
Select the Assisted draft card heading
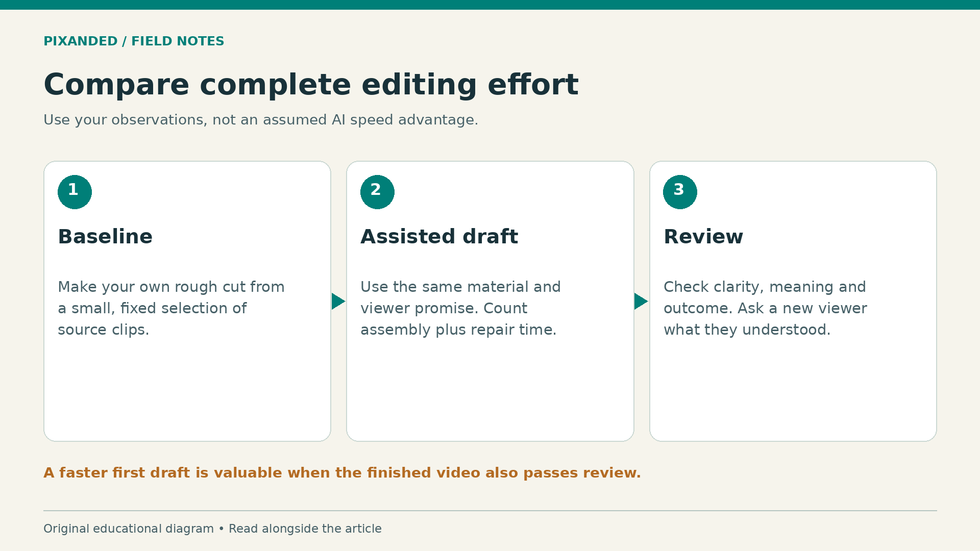(x=439, y=237)
